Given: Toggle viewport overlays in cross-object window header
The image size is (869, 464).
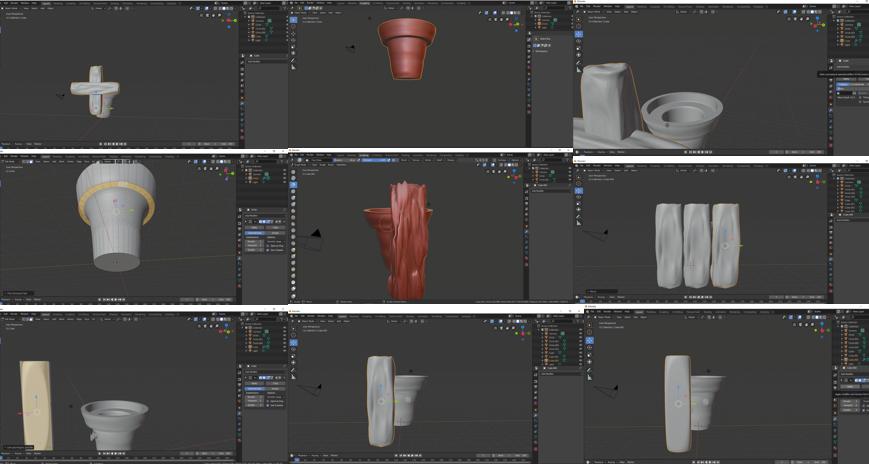Looking at the screenshot, I should 206,8.
